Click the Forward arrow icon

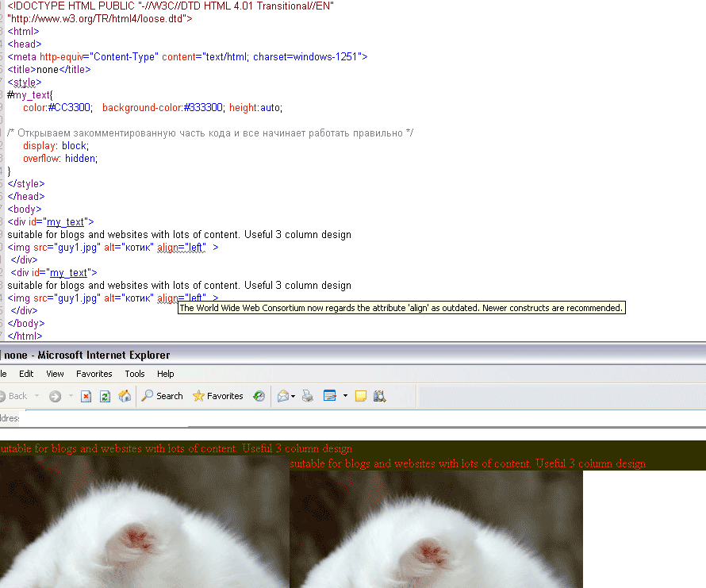point(56,396)
